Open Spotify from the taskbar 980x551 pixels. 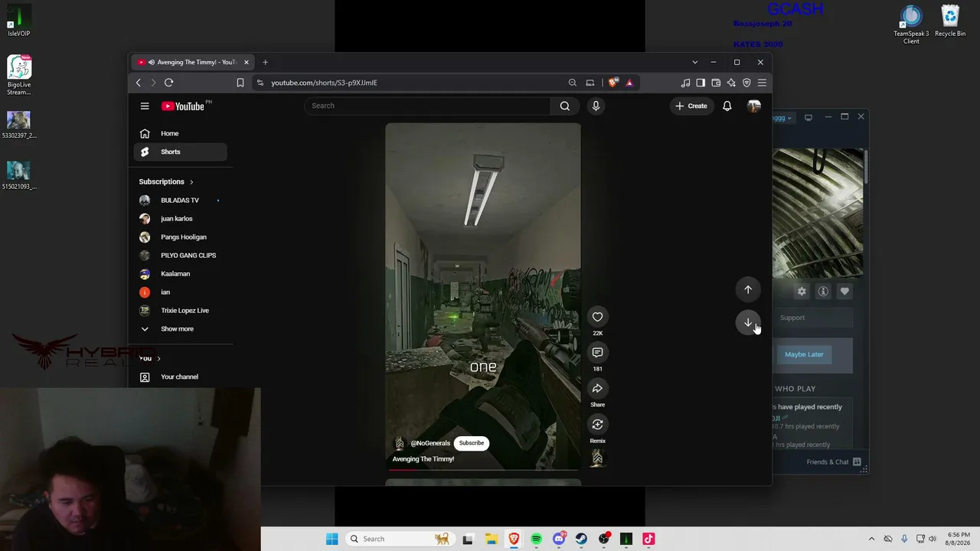pos(536,539)
